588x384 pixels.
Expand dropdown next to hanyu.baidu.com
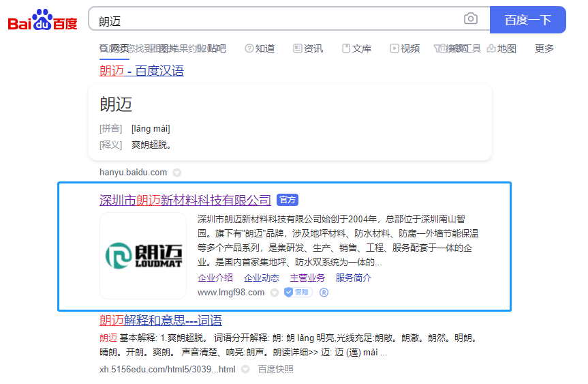point(176,173)
